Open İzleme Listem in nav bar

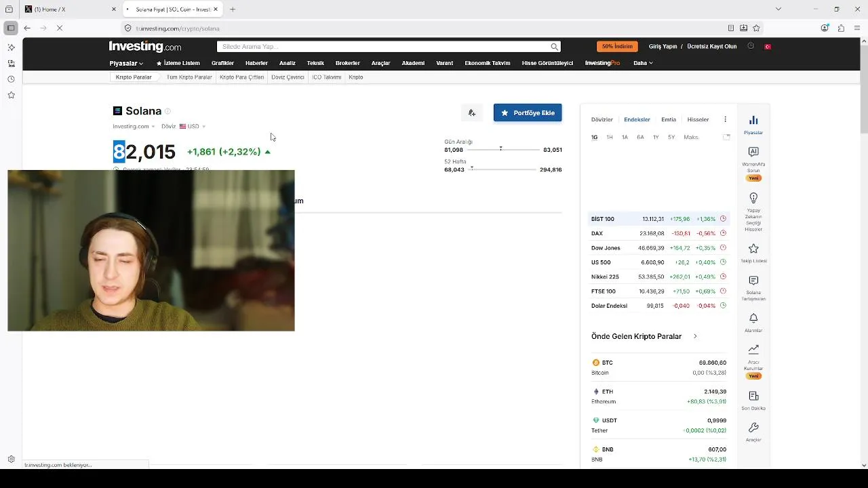pos(178,63)
